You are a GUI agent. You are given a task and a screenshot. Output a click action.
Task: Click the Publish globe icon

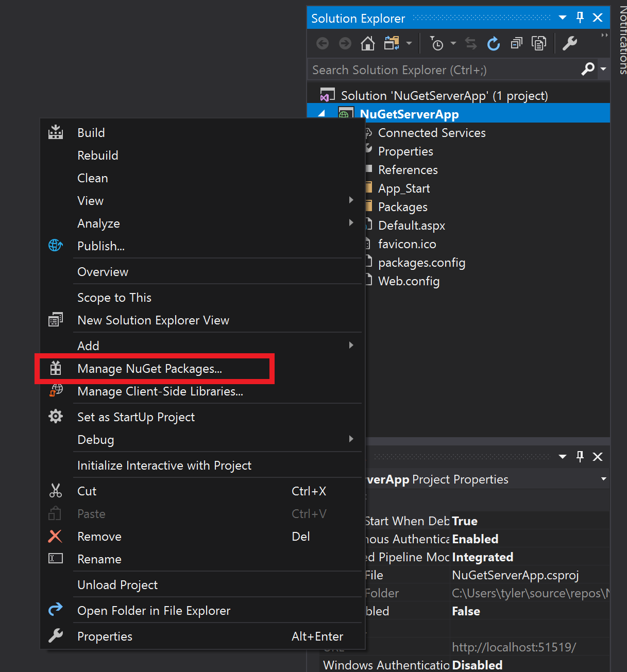click(x=56, y=246)
